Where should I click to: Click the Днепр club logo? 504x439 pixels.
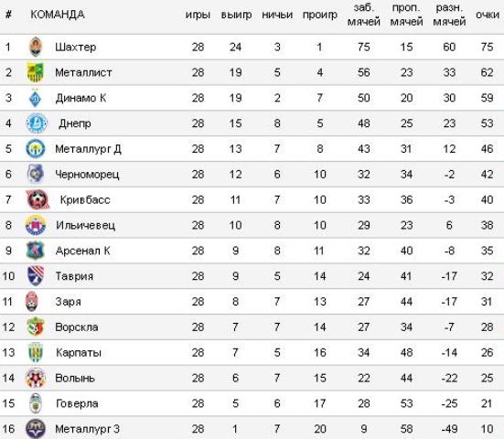pyautogui.click(x=37, y=123)
